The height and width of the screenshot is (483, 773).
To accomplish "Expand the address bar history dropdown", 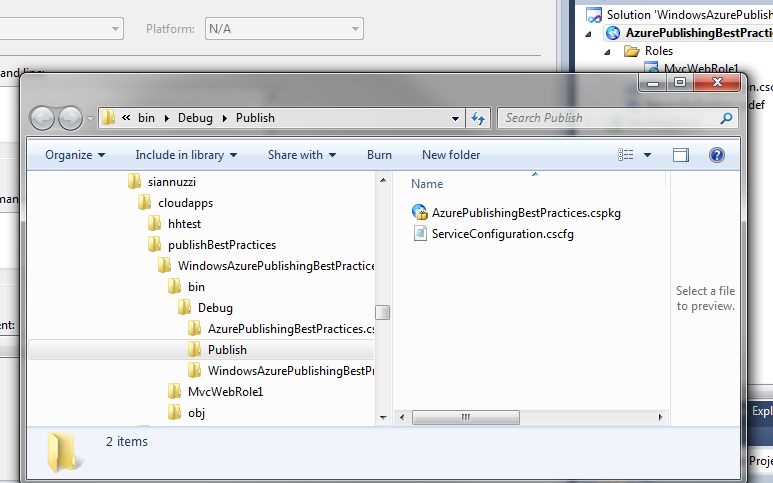I will coord(455,118).
